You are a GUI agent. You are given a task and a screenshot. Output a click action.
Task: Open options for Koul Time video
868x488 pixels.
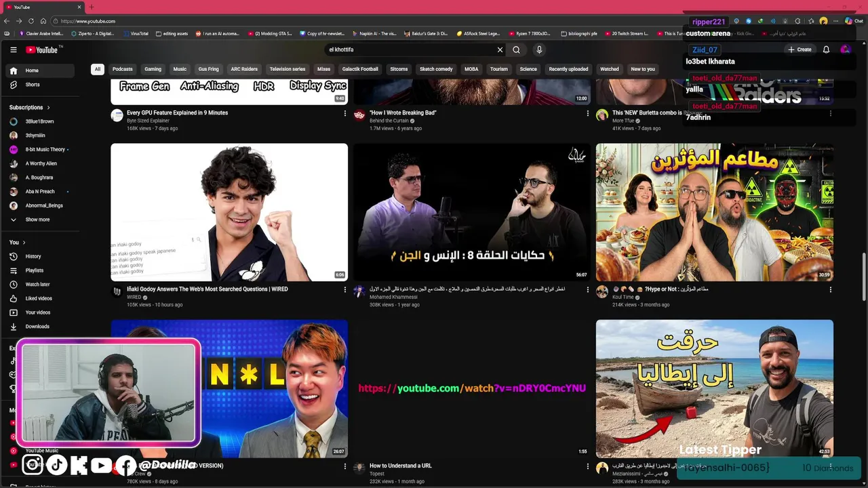pyautogui.click(x=830, y=289)
